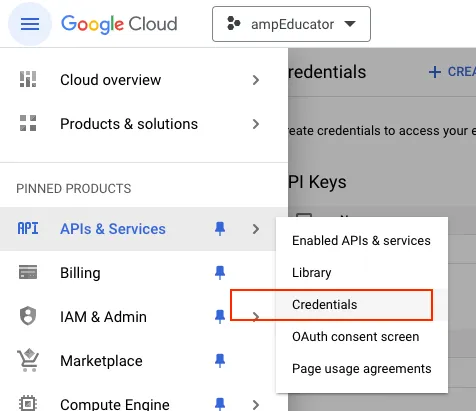Image resolution: width=476 pixels, height=411 pixels.
Task: Unpin Compute Engine with pin icon
Action: 220,404
